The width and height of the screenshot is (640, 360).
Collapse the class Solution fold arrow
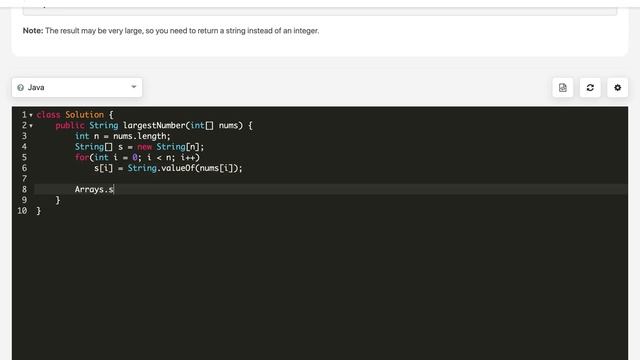pyautogui.click(x=31, y=115)
